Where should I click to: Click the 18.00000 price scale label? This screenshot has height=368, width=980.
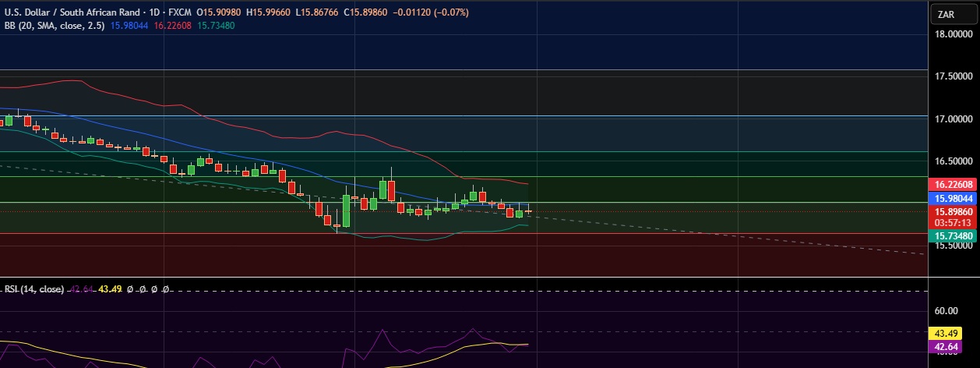point(953,34)
